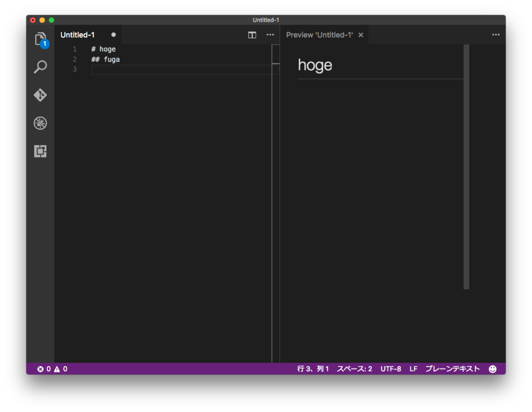The image size is (532, 412).
Task: Click the split editor icon
Action: coord(252,35)
